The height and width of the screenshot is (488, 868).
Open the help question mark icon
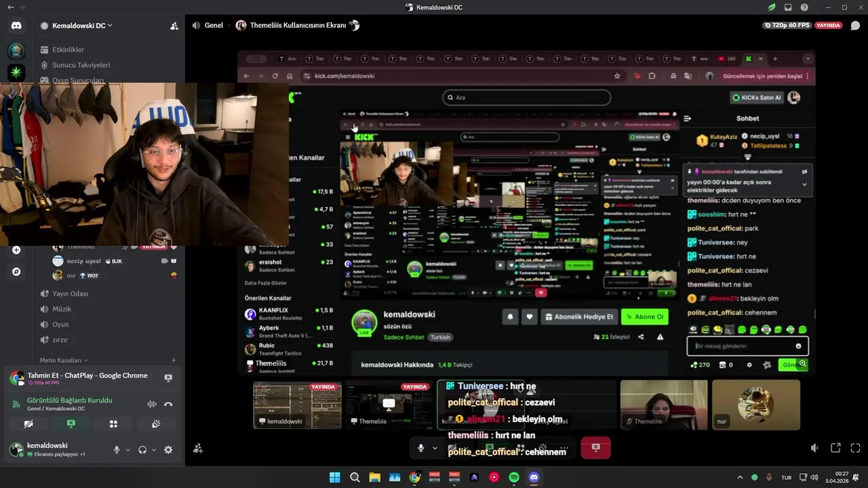coord(804,7)
